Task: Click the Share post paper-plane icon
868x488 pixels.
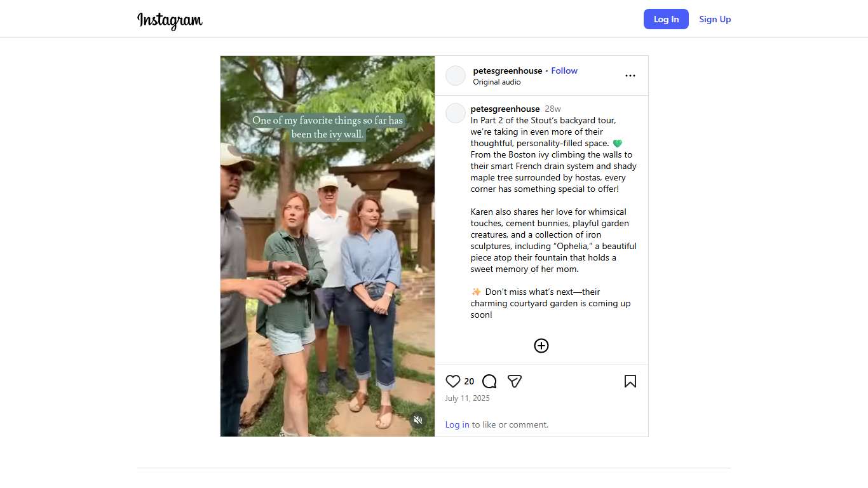Action: point(515,381)
